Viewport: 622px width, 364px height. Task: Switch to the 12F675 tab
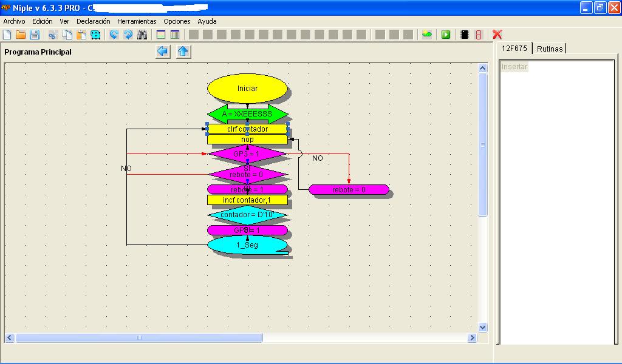pos(514,49)
